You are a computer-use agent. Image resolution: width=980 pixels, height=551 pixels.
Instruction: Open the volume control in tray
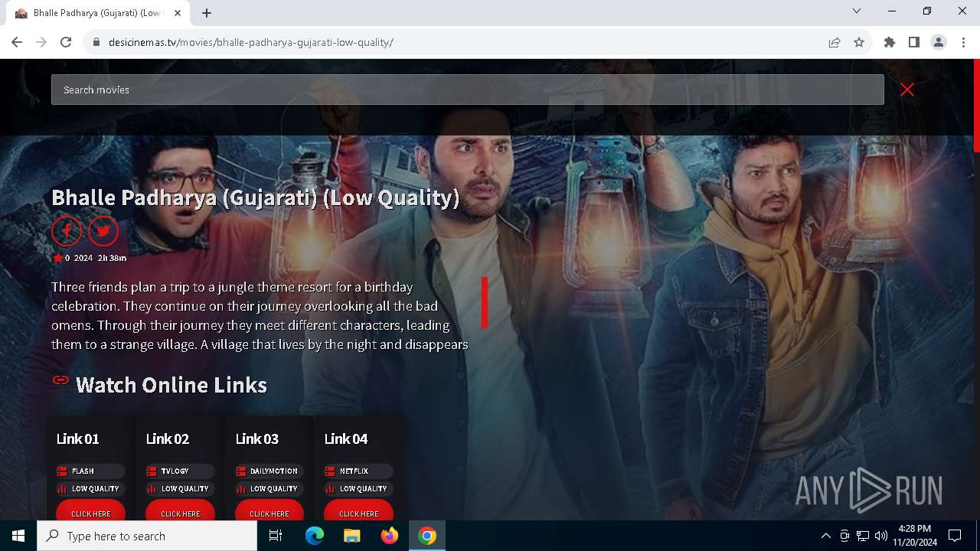pos(881,536)
